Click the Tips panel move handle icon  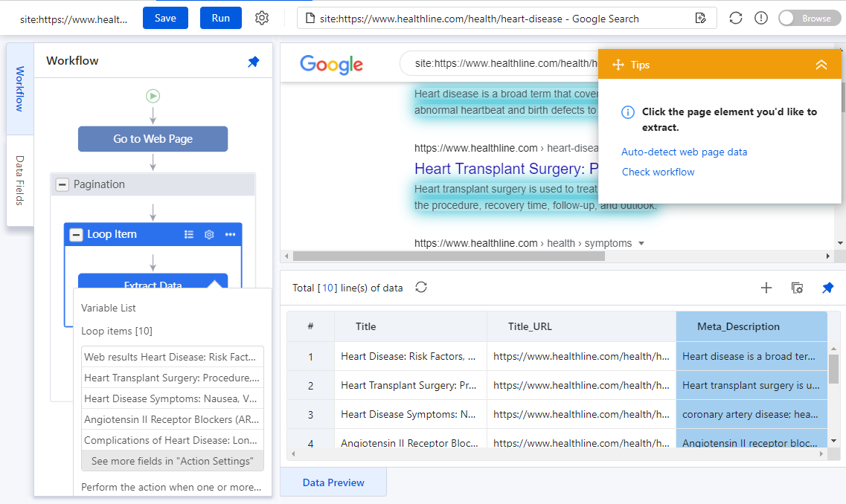pos(618,65)
